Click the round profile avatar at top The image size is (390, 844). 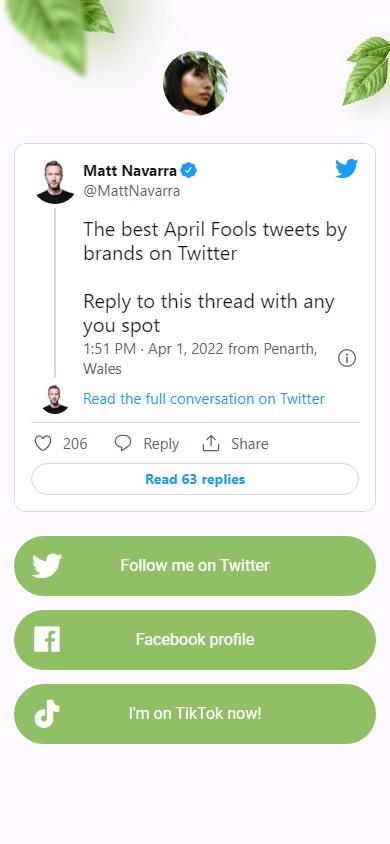pyautogui.click(x=195, y=83)
